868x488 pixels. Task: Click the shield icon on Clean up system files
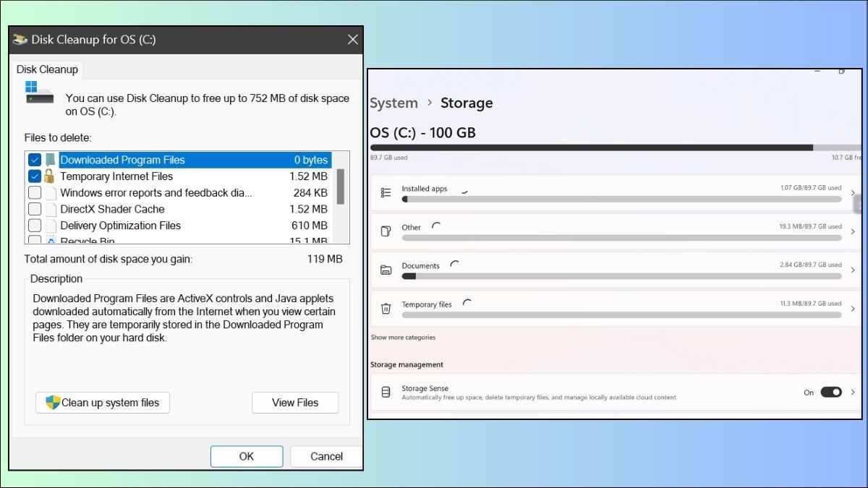[x=53, y=403]
